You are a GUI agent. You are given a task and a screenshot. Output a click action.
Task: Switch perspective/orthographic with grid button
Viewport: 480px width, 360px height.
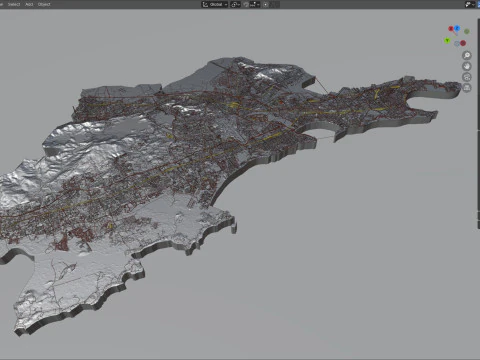click(x=467, y=88)
